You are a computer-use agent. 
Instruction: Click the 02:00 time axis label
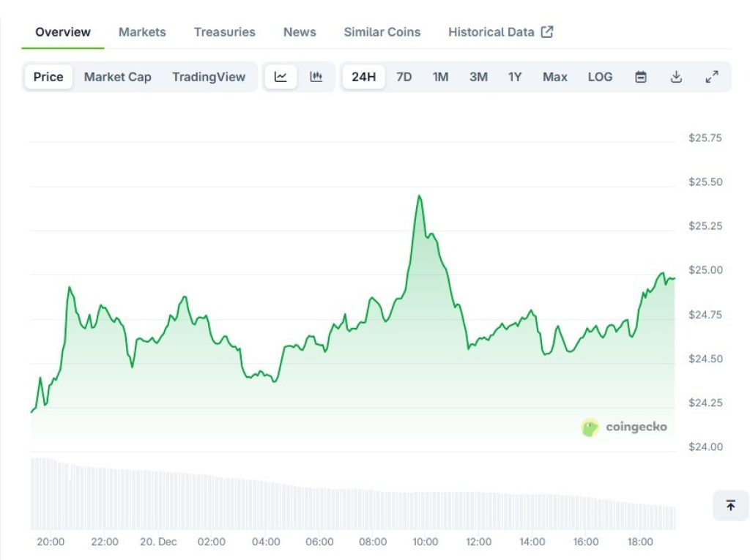[212, 542]
